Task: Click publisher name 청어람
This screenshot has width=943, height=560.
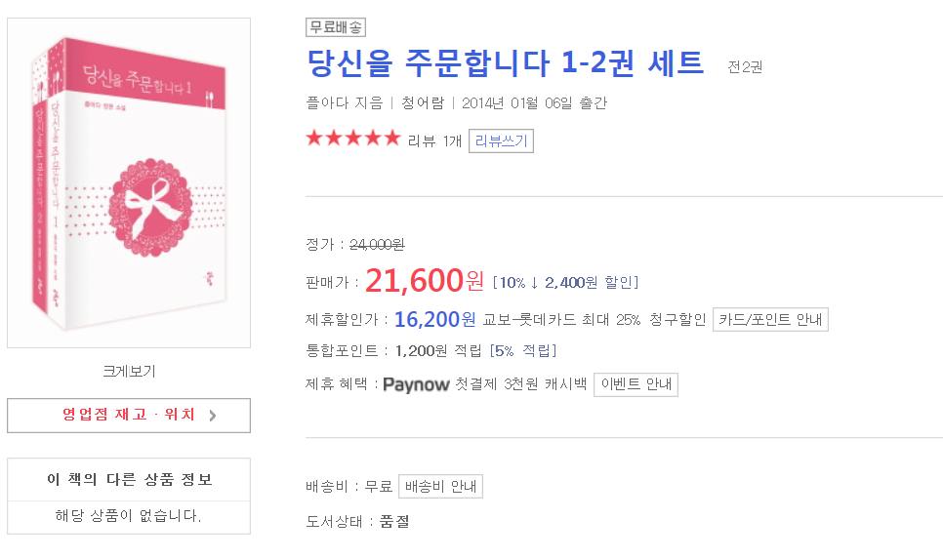Action: [422, 103]
